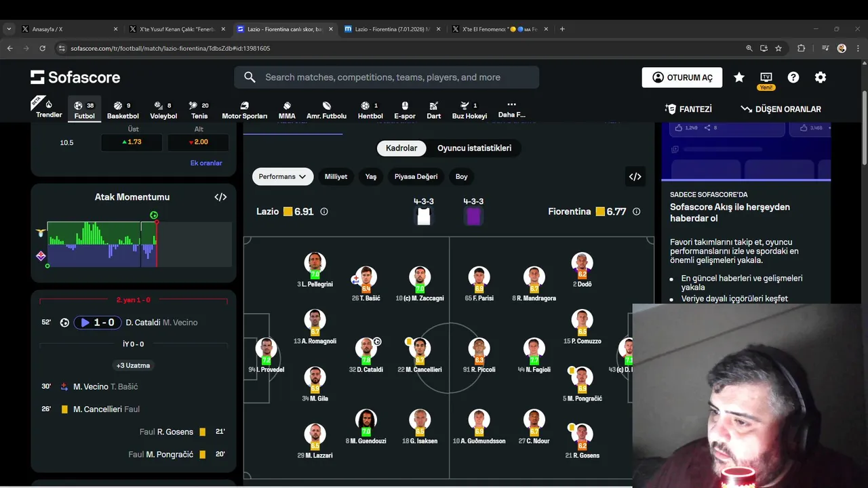This screenshot has width=868, height=488.
Task: Select the Hentbol sport category
Action: [x=370, y=110]
